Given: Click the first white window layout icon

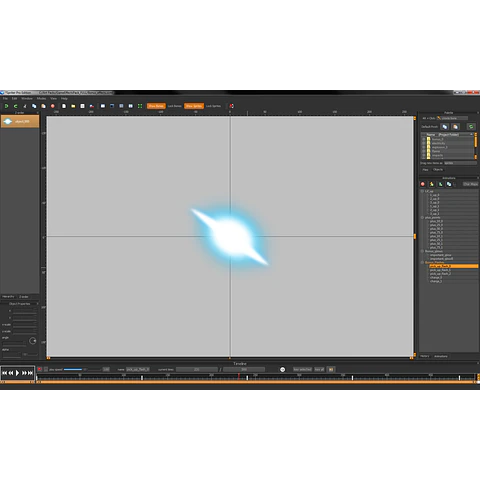Looking at the screenshot, I should pyautogui.click(x=103, y=106).
